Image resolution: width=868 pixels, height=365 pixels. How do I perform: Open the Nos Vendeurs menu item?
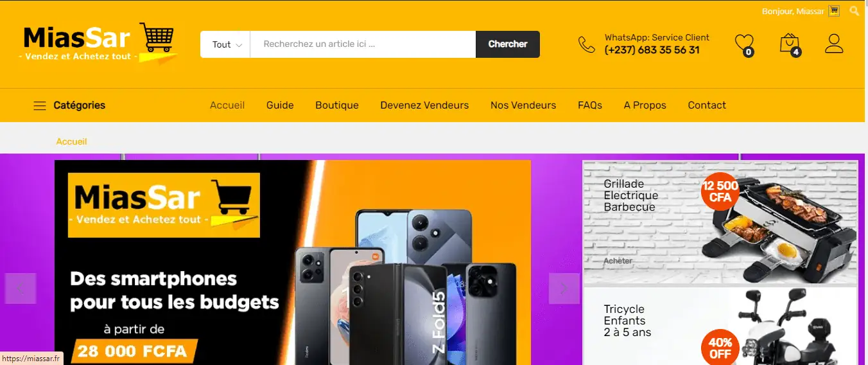523,105
